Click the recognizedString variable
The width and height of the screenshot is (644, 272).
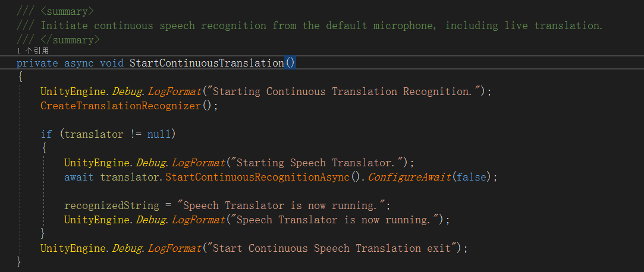tap(112, 205)
